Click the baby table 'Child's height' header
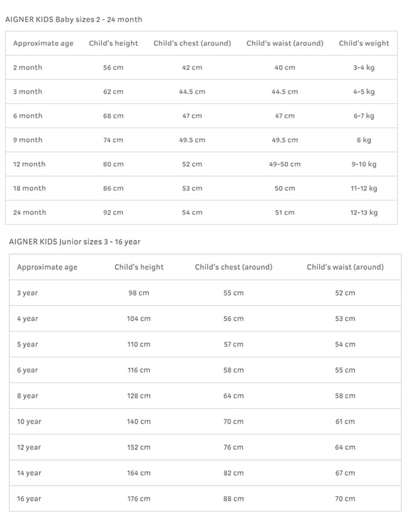407x532 pixels. (x=113, y=43)
